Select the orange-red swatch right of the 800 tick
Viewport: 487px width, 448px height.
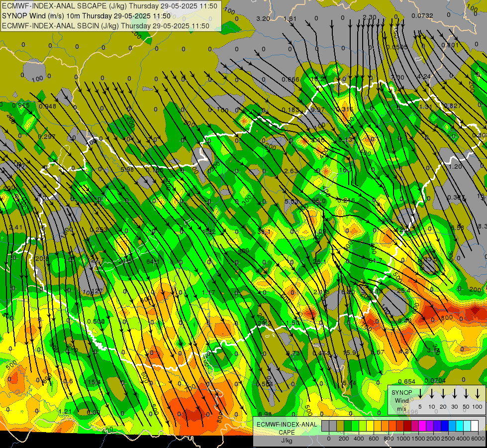(x=392, y=426)
